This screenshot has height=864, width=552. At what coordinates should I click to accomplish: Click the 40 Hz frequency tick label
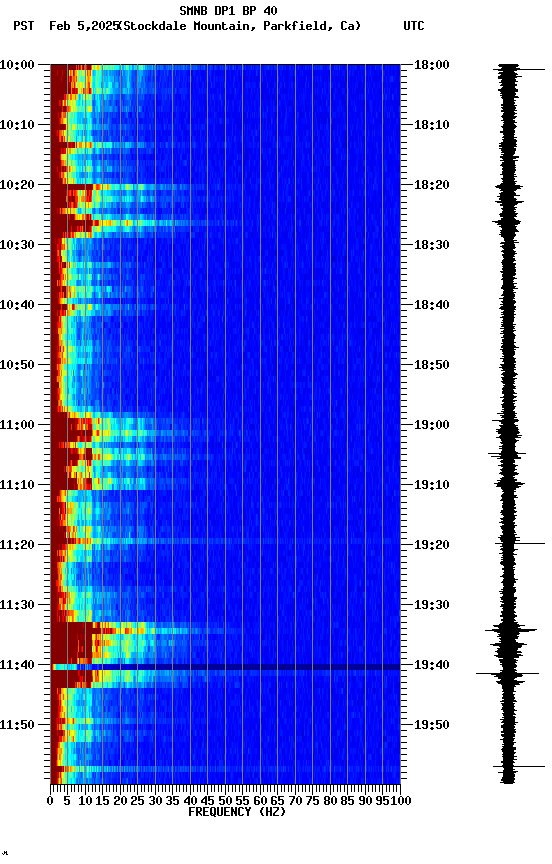pos(190,801)
